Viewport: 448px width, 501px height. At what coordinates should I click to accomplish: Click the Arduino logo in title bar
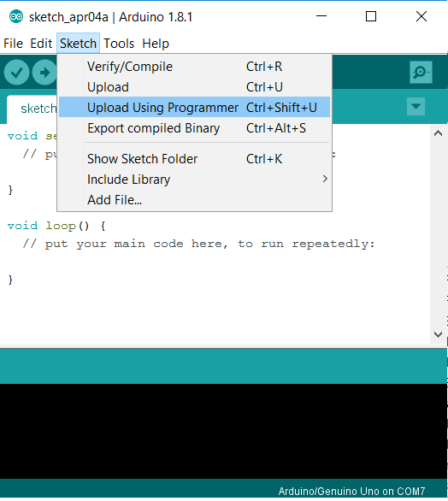pyautogui.click(x=16, y=16)
